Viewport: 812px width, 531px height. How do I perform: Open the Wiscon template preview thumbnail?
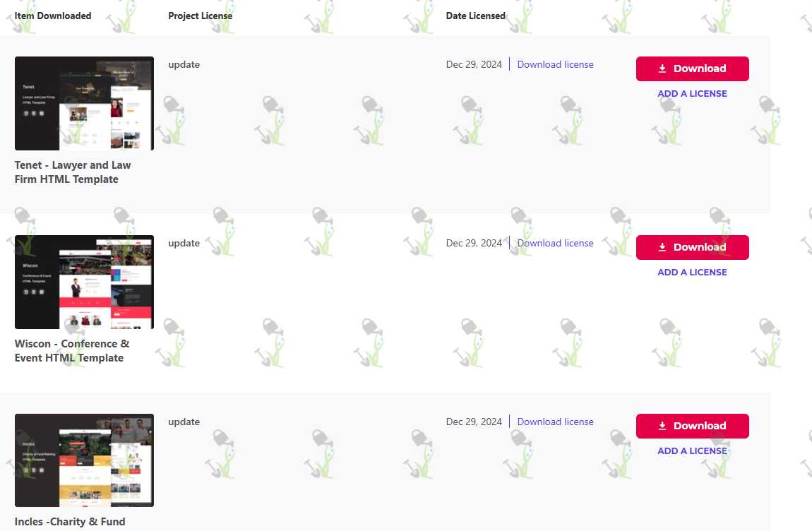85,282
